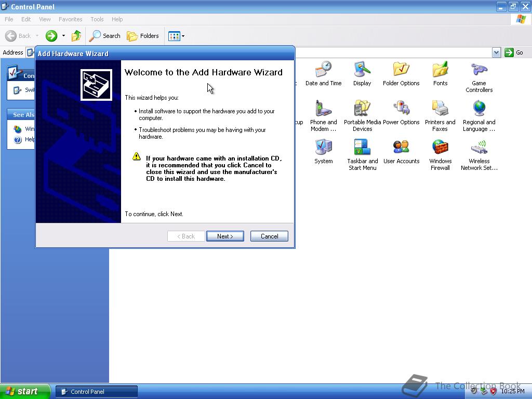Screen dimensions: 532x399
Task: Click Cancel in Add Hardware Wizard
Action: 269,236
